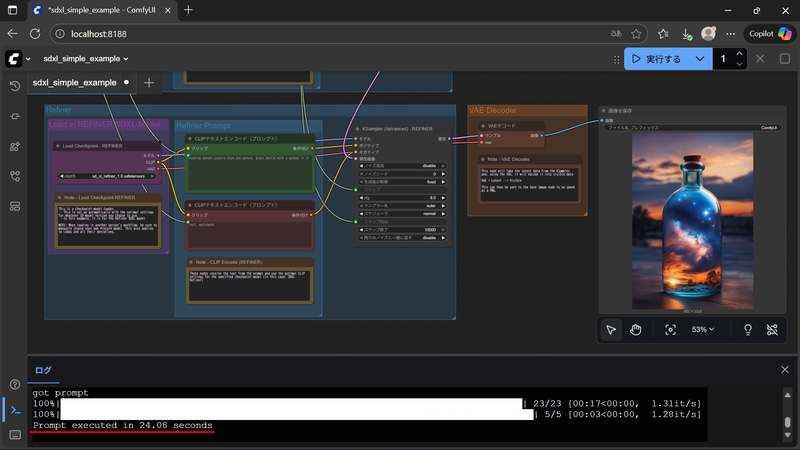Screen dimensions: 800x450
Task: Select the ログ tab
Action: [x=43, y=370]
